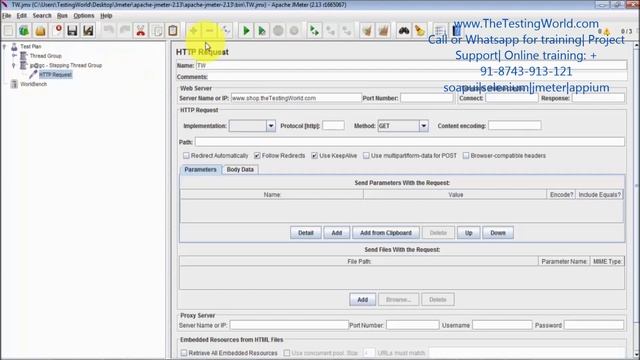This screenshot has height=360, width=640.
Task: Cut selected element with scissors icon
Action: point(141,31)
